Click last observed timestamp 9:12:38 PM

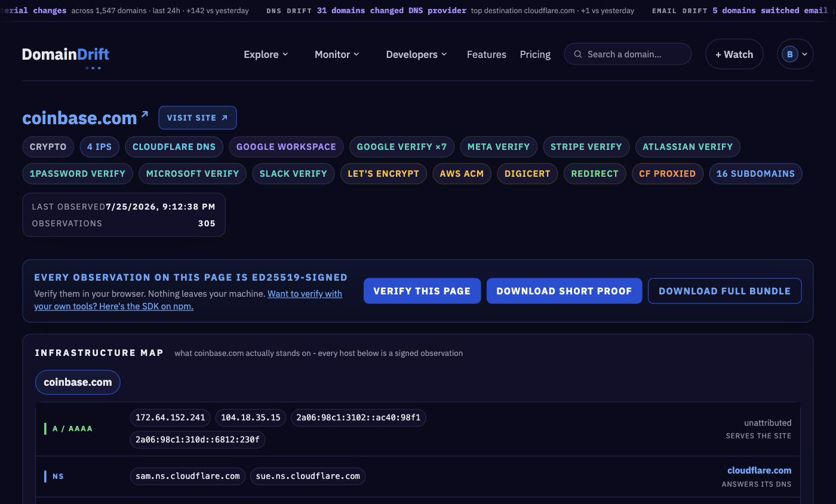(x=161, y=207)
